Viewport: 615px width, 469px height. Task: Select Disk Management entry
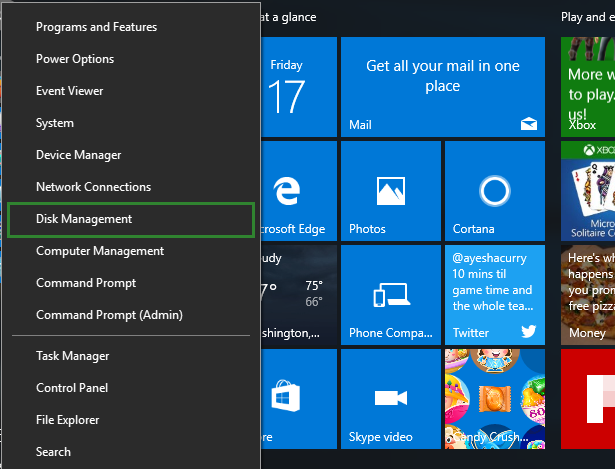coord(131,220)
